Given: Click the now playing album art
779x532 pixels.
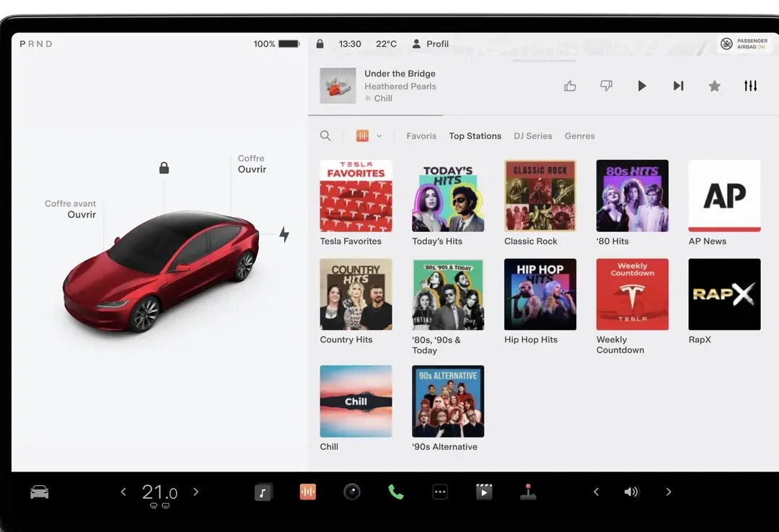Looking at the screenshot, I should 338,86.
